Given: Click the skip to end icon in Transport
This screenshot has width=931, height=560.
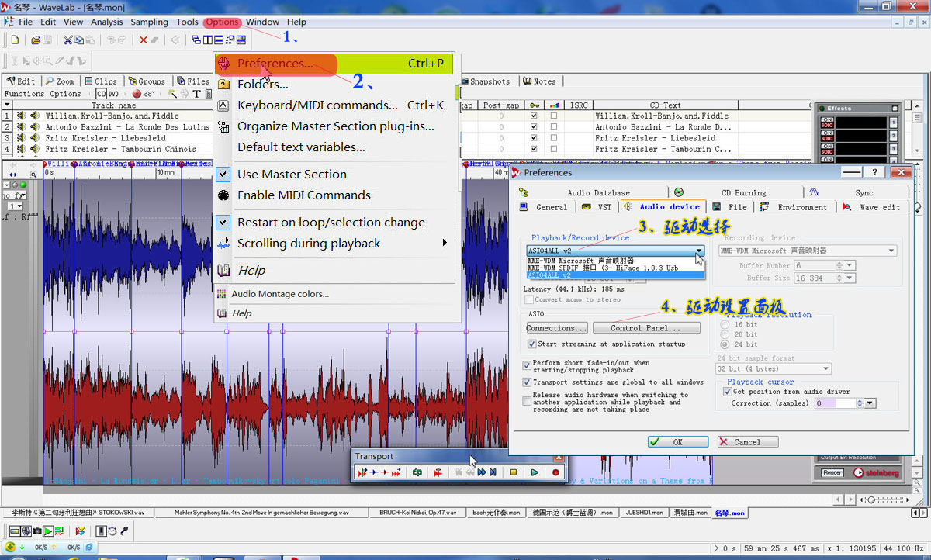Looking at the screenshot, I should coord(493,472).
